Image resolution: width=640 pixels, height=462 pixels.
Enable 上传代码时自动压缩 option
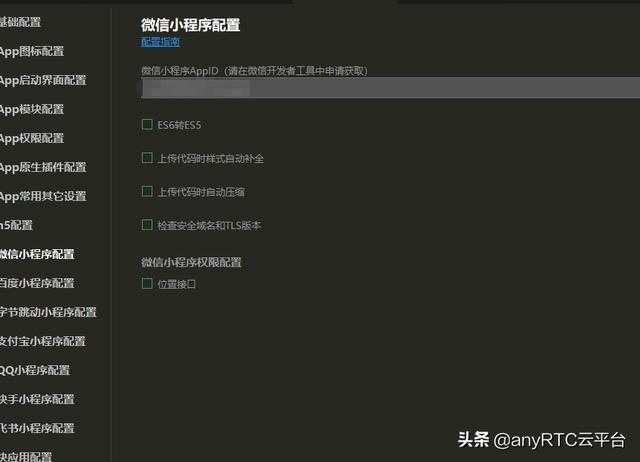pyautogui.click(x=147, y=191)
